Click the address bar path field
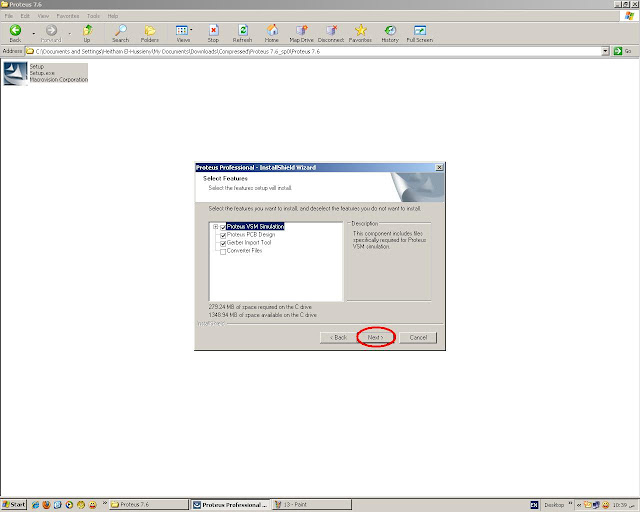The width and height of the screenshot is (640, 512). click(x=313, y=51)
